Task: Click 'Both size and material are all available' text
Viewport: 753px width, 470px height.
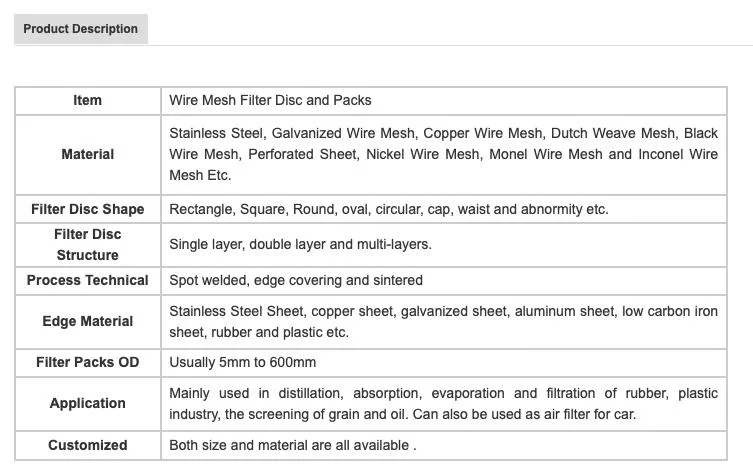Action: click(x=292, y=445)
